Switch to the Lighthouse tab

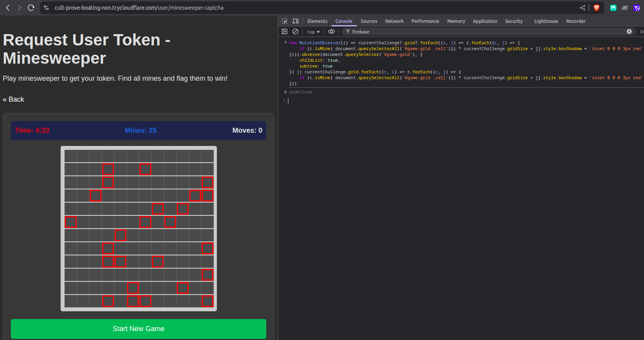(x=546, y=21)
